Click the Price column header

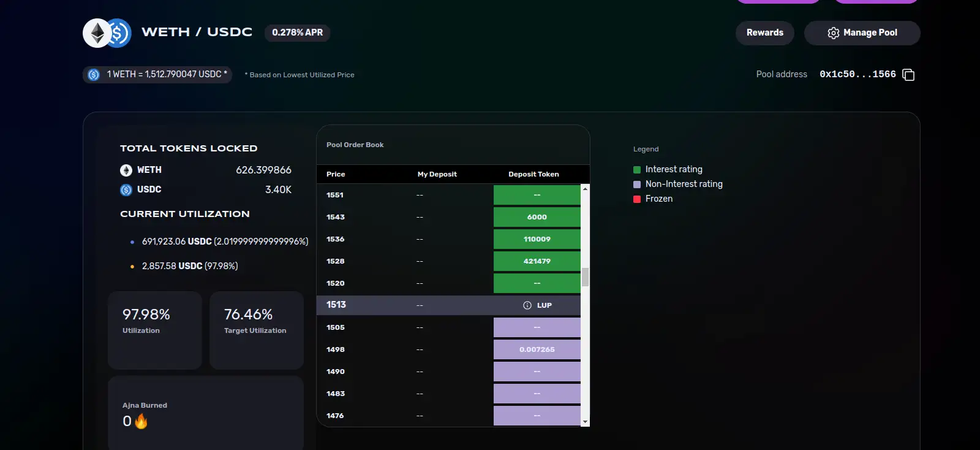click(336, 174)
